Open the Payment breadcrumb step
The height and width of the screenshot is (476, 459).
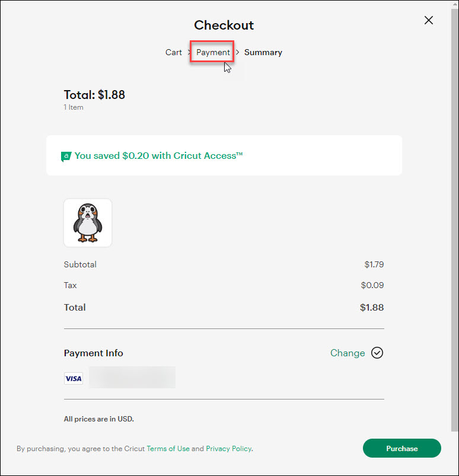point(213,52)
